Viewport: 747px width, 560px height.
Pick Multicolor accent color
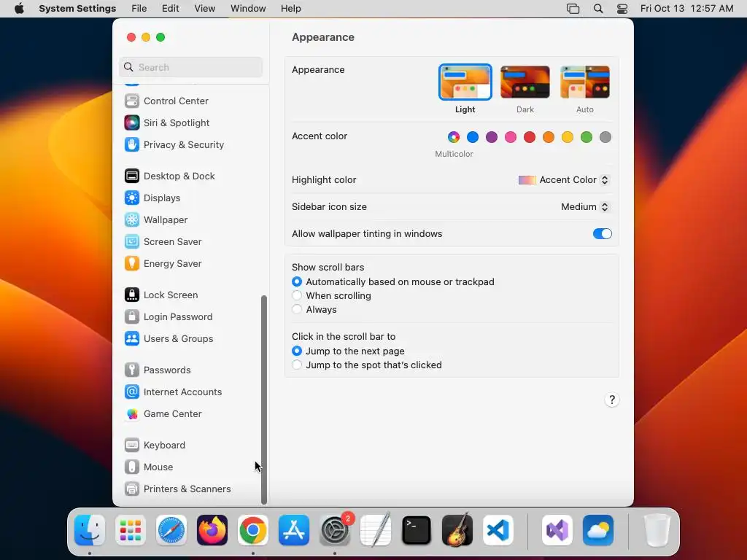coord(454,138)
